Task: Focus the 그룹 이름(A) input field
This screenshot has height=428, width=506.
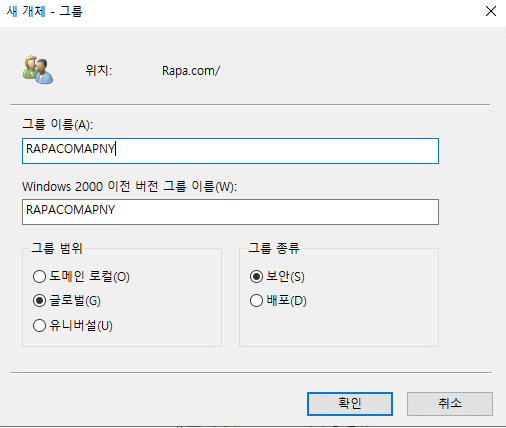Action: tap(230, 151)
